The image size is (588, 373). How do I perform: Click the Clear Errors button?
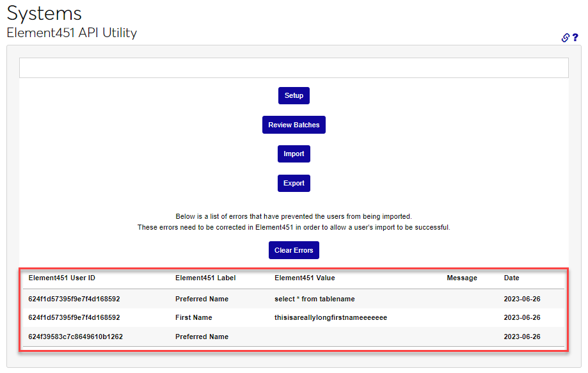(294, 250)
